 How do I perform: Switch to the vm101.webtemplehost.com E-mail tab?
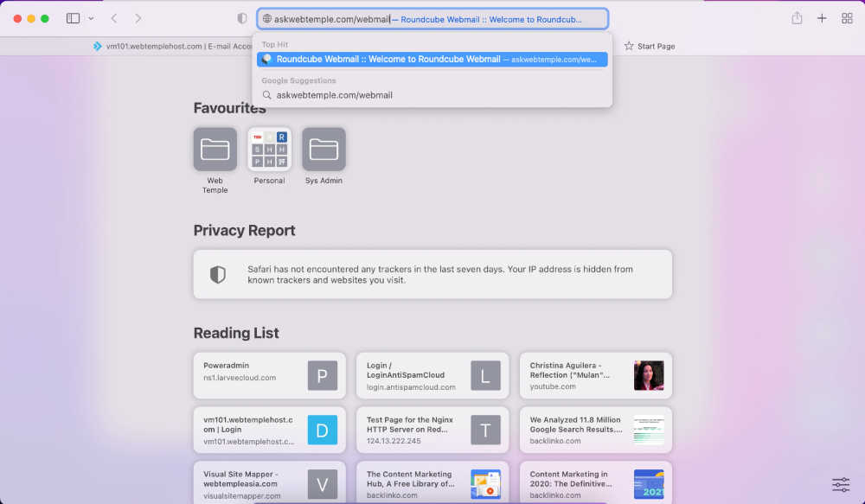pos(172,47)
